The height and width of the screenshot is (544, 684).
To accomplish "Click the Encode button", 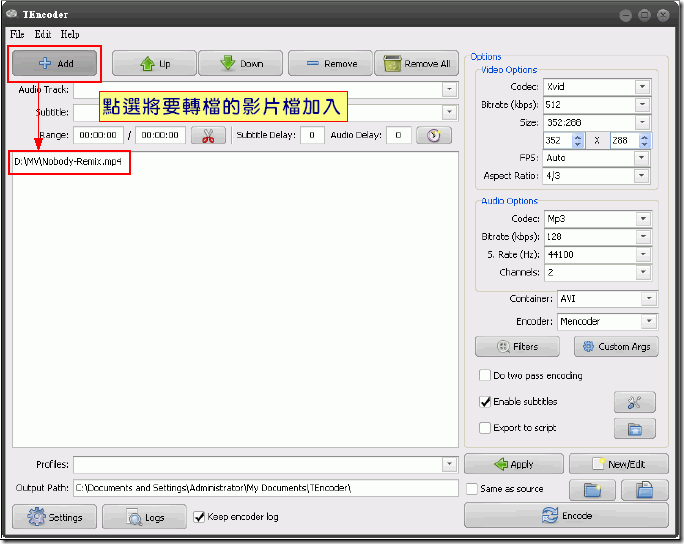I will point(566,516).
